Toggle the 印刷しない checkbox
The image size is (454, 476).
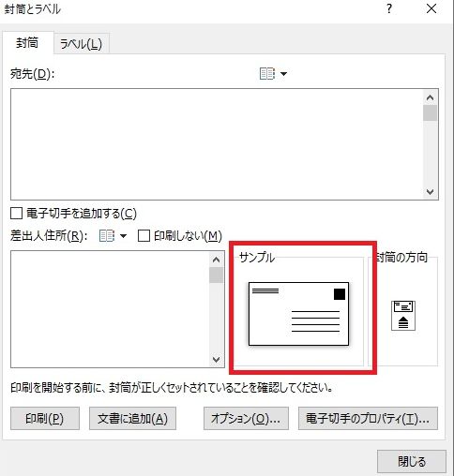(144, 236)
